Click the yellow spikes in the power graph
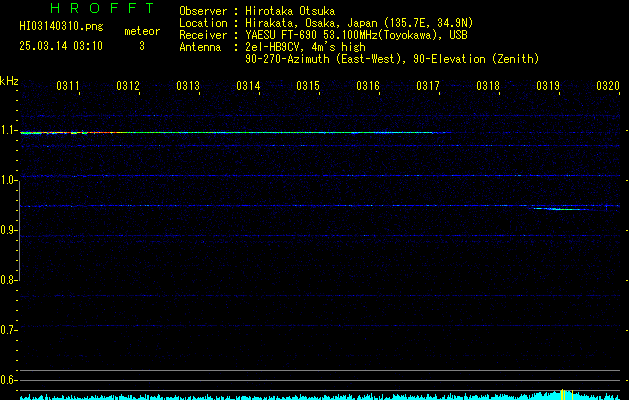This screenshot has height=400, width=629. (566, 394)
